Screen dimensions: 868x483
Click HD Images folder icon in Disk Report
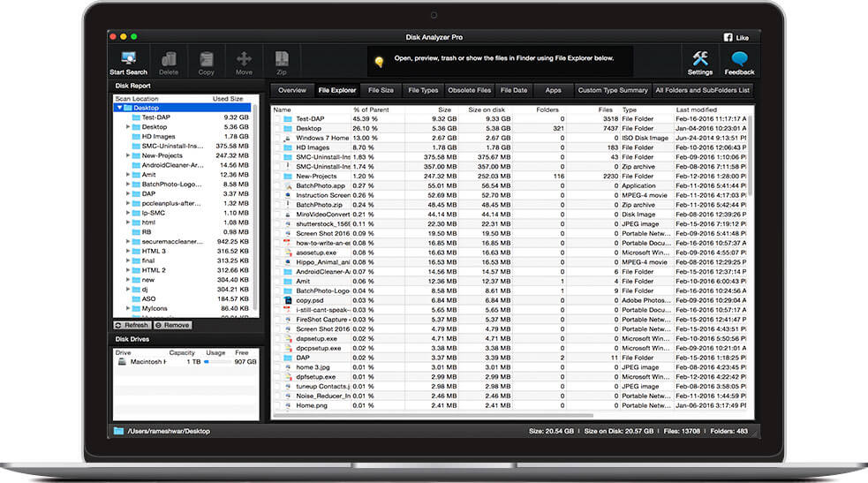[136, 137]
